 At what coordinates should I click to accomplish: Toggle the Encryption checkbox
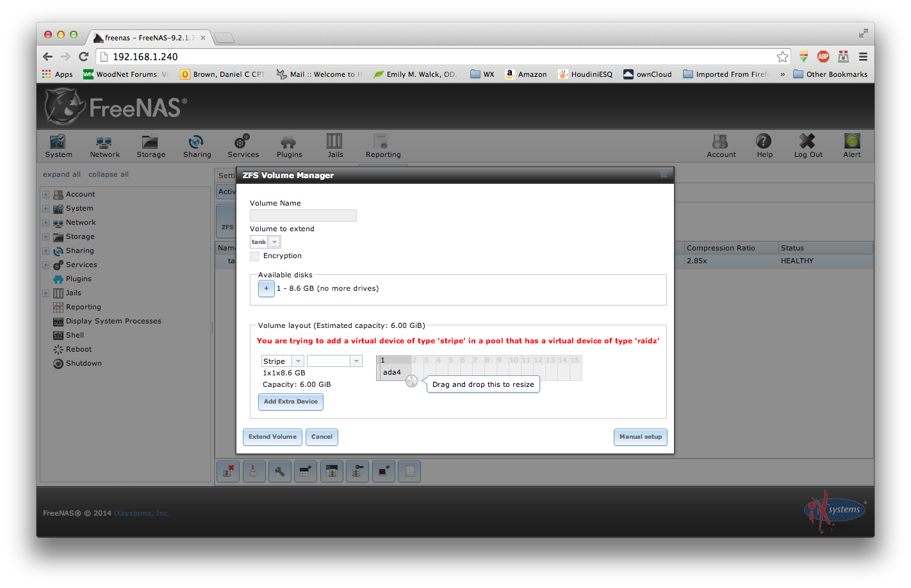click(255, 256)
